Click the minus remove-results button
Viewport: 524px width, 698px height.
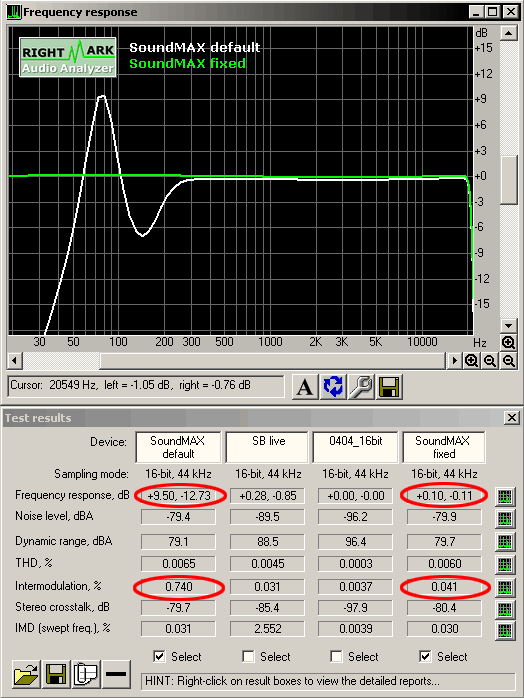[116, 674]
